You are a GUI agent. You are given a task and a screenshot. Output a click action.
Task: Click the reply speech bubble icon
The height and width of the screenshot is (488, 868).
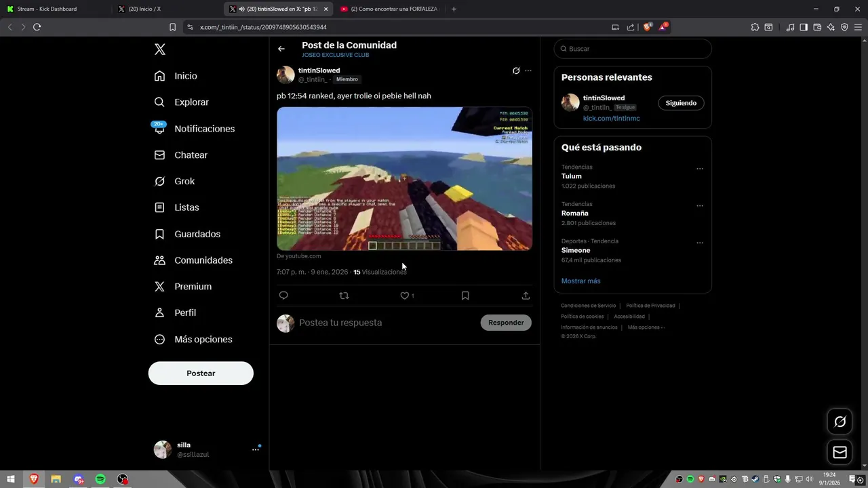pos(283,296)
